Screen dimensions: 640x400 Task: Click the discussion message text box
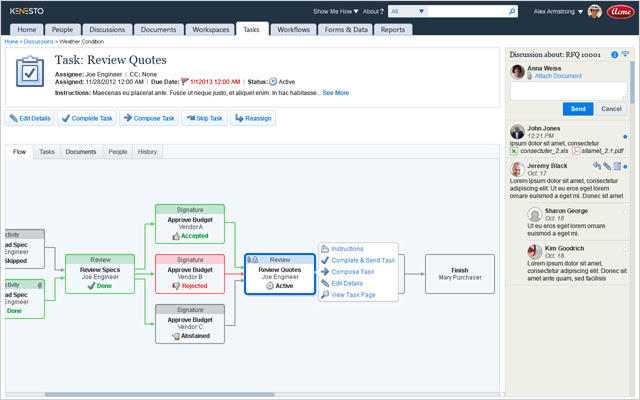[x=567, y=90]
